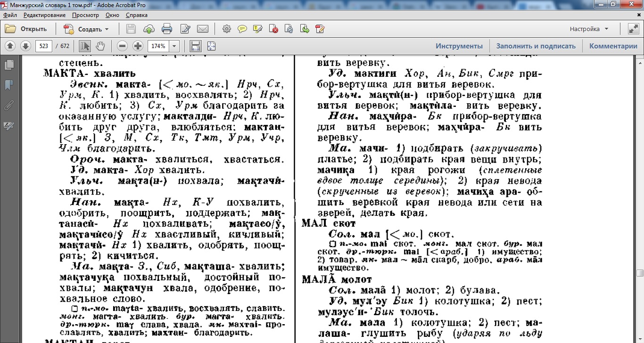Screen dimensions: 644x343
Task: Print the document with printer icon
Action: pyautogui.click(x=167, y=29)
